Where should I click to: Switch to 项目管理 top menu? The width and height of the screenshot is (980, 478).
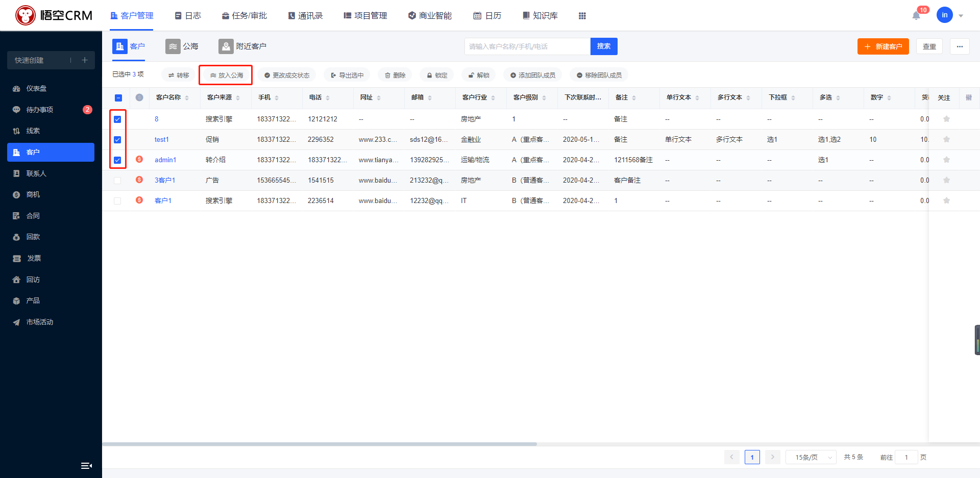tap(365, 16)
